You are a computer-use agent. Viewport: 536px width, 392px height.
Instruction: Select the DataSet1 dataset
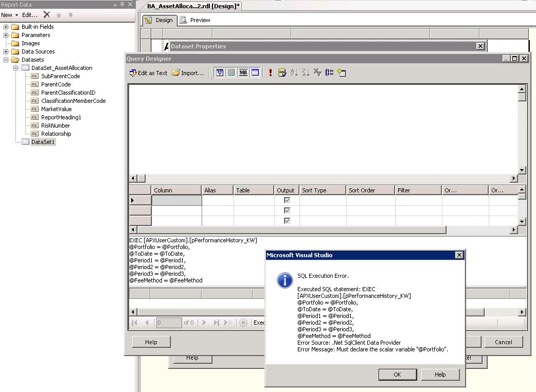pos(43,142)
